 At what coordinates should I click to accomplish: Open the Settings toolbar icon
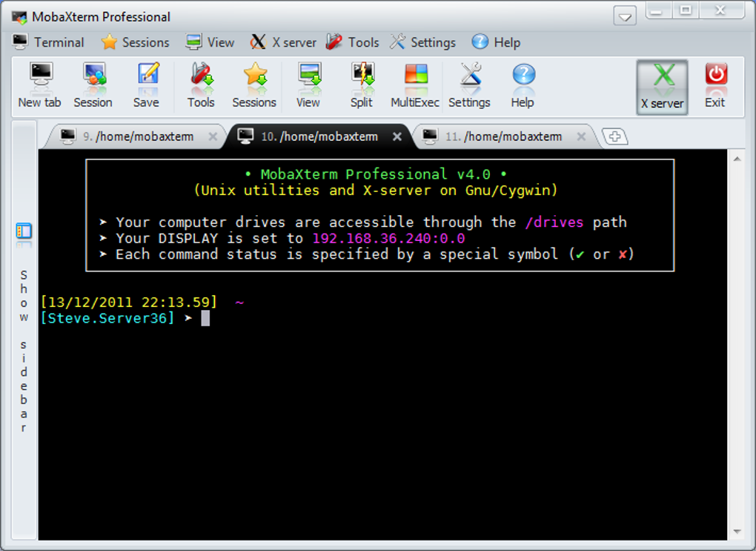470,85
